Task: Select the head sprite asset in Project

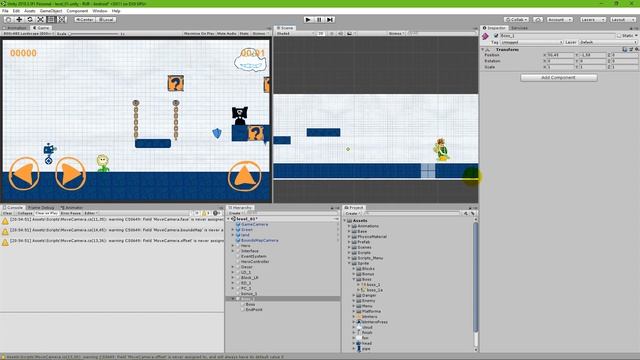Action: 367,343
